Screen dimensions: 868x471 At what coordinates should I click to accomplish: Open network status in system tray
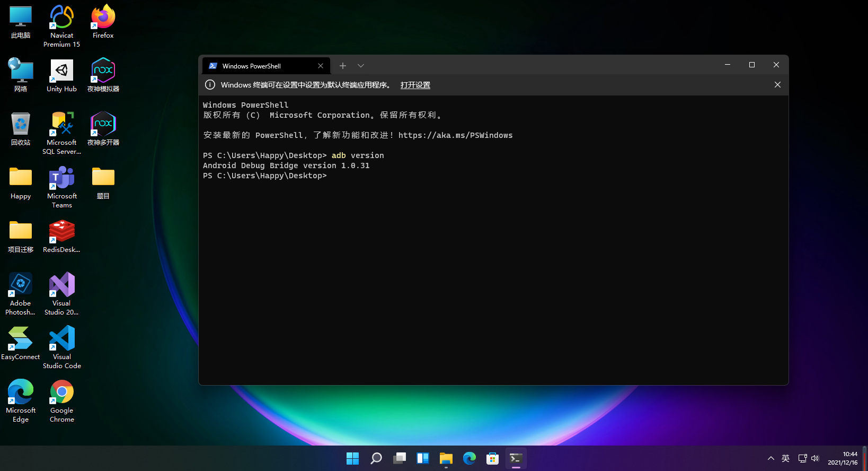tap(802, 458)
